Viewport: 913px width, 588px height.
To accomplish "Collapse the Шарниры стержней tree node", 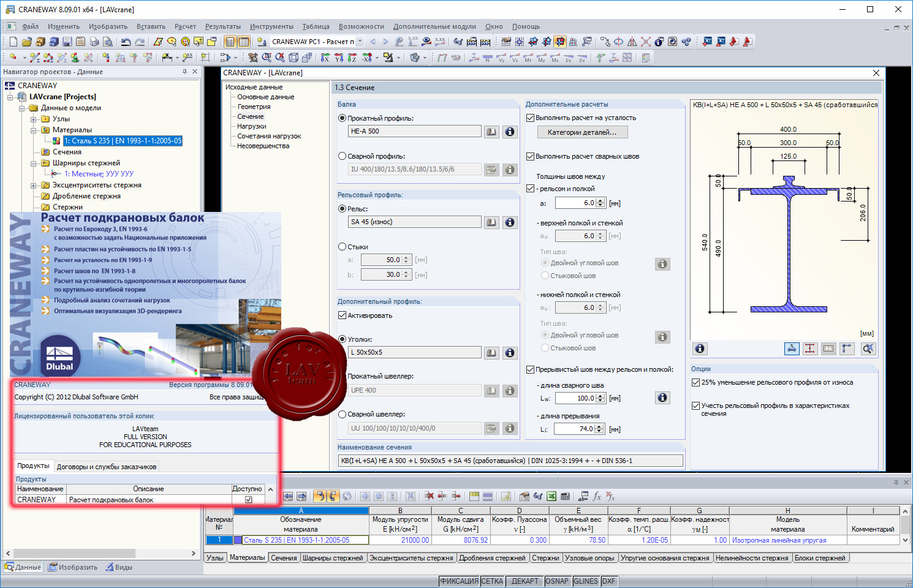I will pyautogui.click(x=34, y=163).
